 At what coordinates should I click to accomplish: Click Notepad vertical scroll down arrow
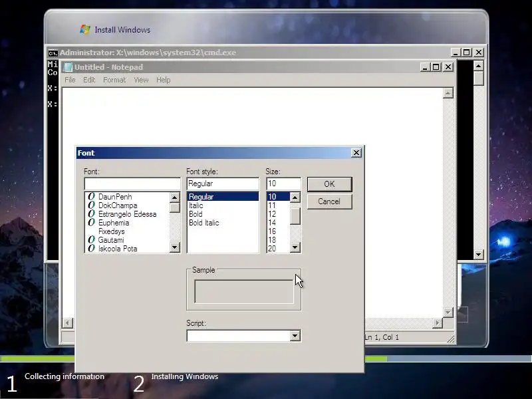point(448,313)
